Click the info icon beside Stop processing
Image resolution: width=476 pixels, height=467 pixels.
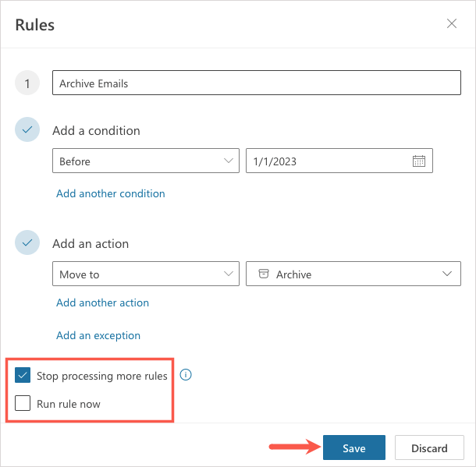[x=186, y=375]
